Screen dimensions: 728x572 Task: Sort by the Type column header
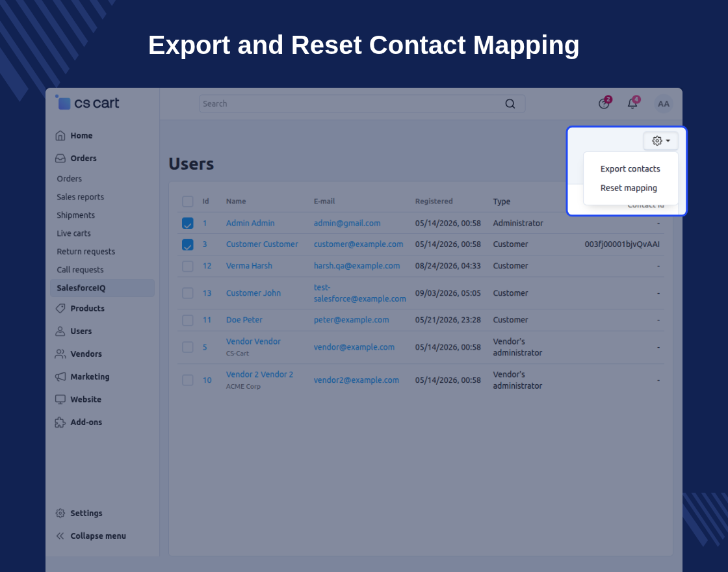(x=501, y=201)
